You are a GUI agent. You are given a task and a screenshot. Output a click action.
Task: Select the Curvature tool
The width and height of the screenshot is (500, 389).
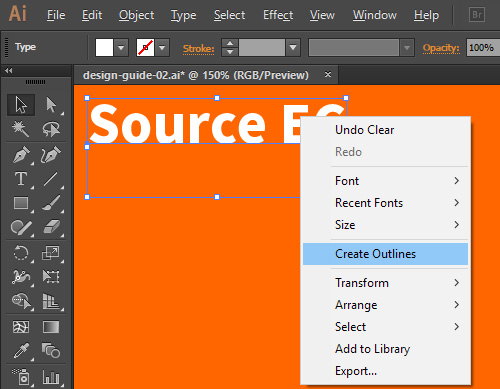tap(51, 155)
